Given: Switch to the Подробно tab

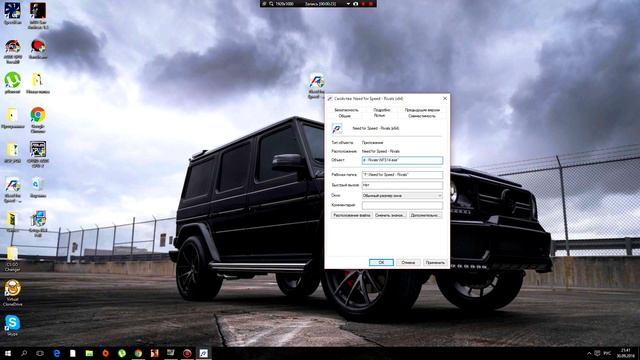Looking at the screenshot, I should click(x=382, y=110).
